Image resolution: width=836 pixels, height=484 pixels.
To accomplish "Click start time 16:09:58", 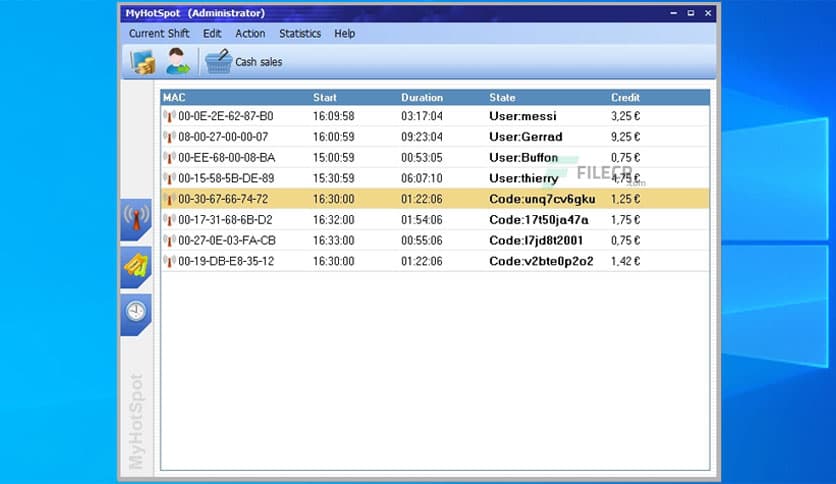I will 334,116.
